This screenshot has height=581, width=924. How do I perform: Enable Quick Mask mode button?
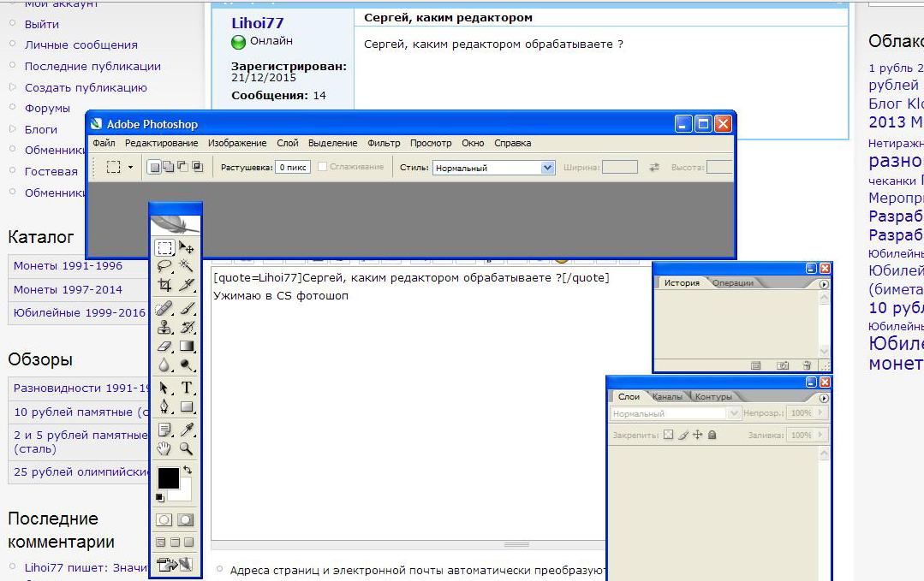[x=185, y=519]
